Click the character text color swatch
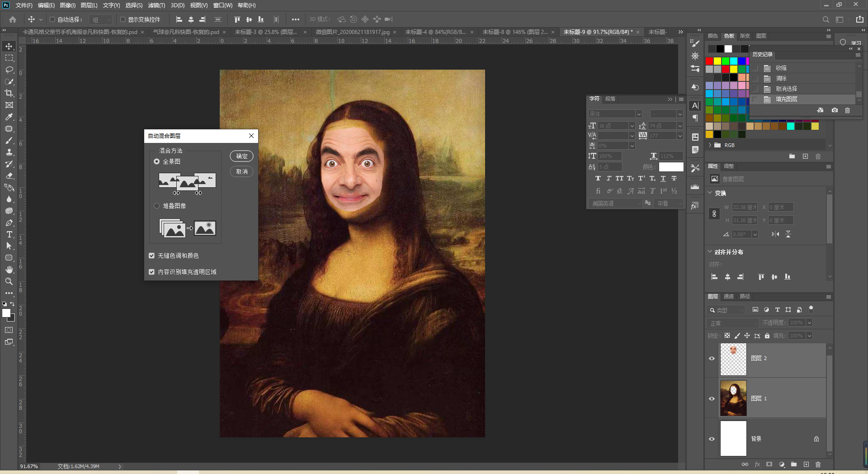868x474 pixels. click(671, 167)
